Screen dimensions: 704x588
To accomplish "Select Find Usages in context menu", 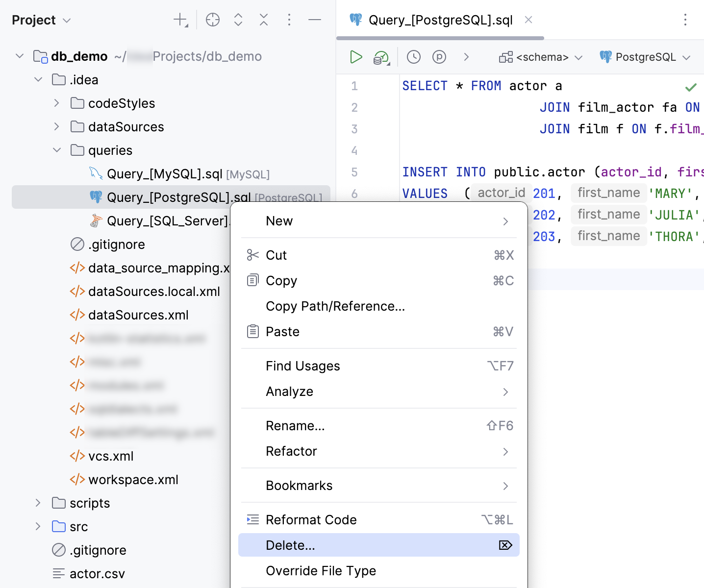I will tap(302, 366).
